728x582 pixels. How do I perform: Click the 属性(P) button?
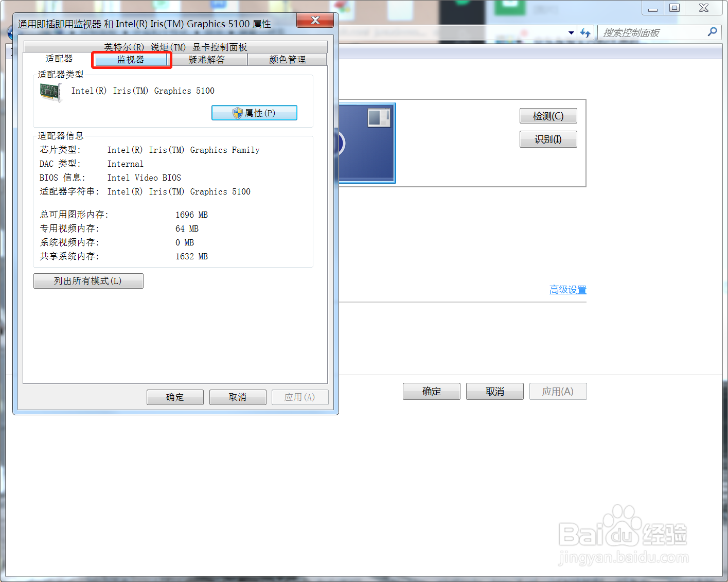coord(254,113)
